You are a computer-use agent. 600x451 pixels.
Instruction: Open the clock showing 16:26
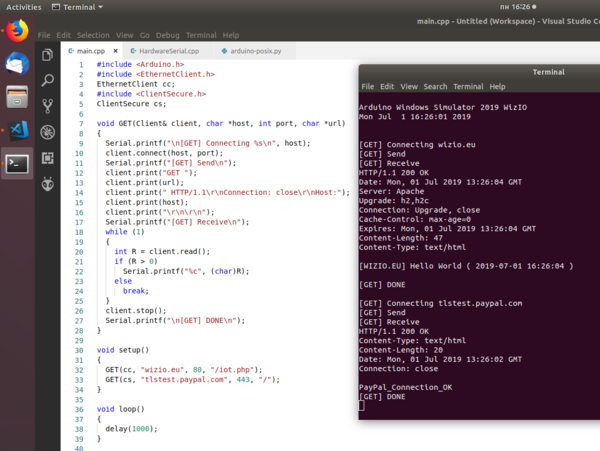517,7
